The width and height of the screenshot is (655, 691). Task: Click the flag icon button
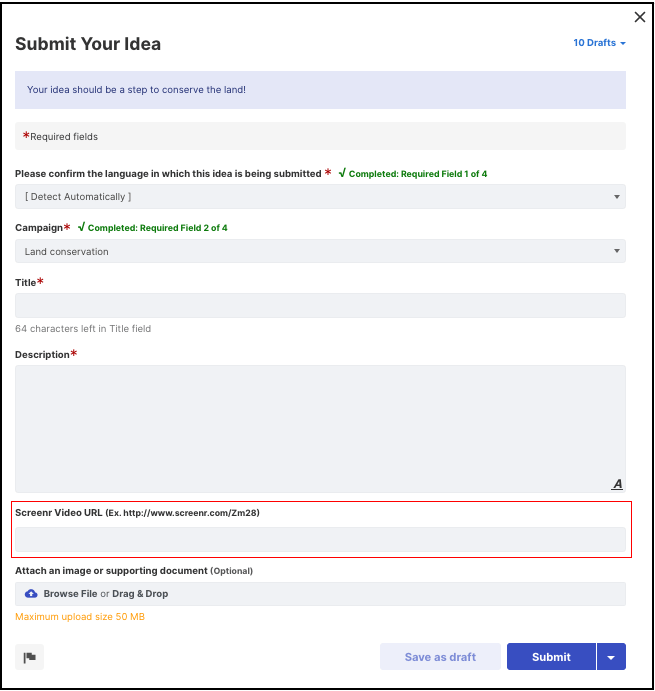pyautogui.click(x=30, y=657)
